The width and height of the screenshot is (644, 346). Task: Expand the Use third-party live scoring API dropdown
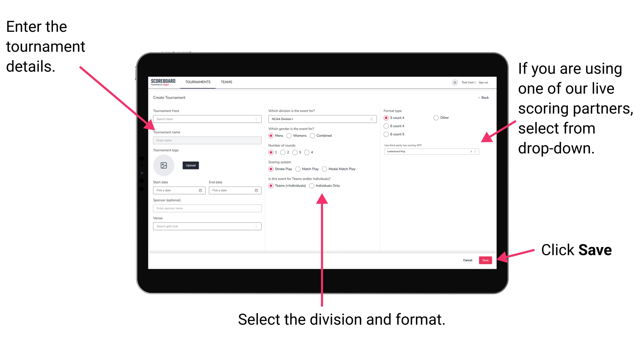[x=476, y=152]
